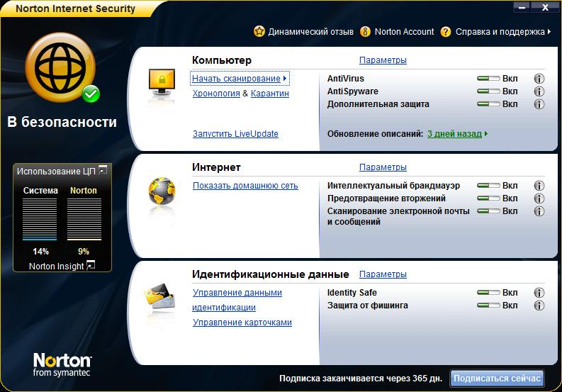Click the globe security status icon
Image resolution: width=562 pixels, height=392 pixels.
[x=60, y=67]
